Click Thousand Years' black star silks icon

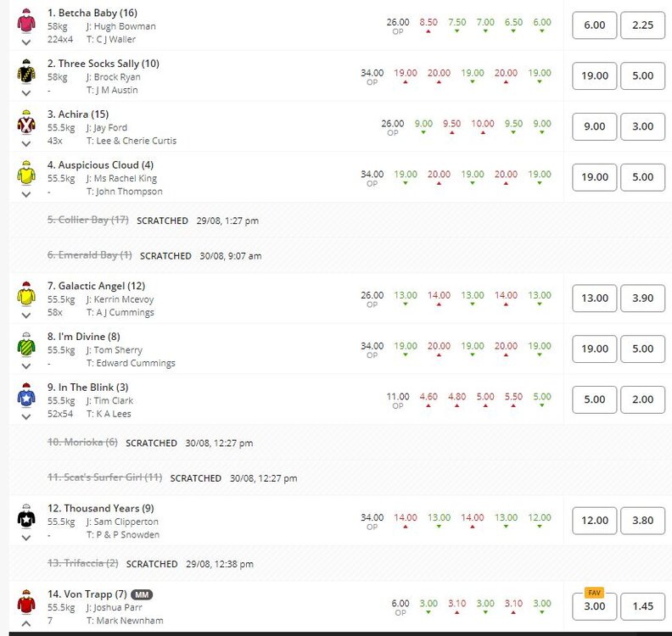pos(26,515)
